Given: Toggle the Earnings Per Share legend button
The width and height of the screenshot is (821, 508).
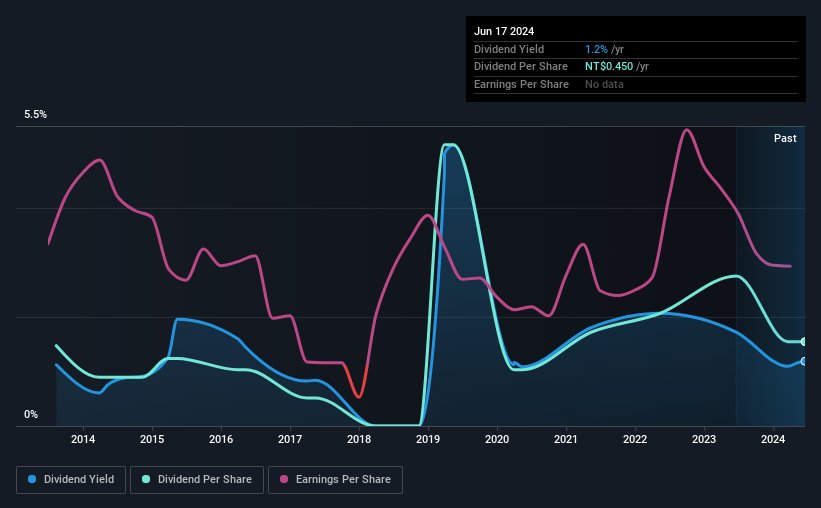Looking at the screenshot, I should point(335,480).
